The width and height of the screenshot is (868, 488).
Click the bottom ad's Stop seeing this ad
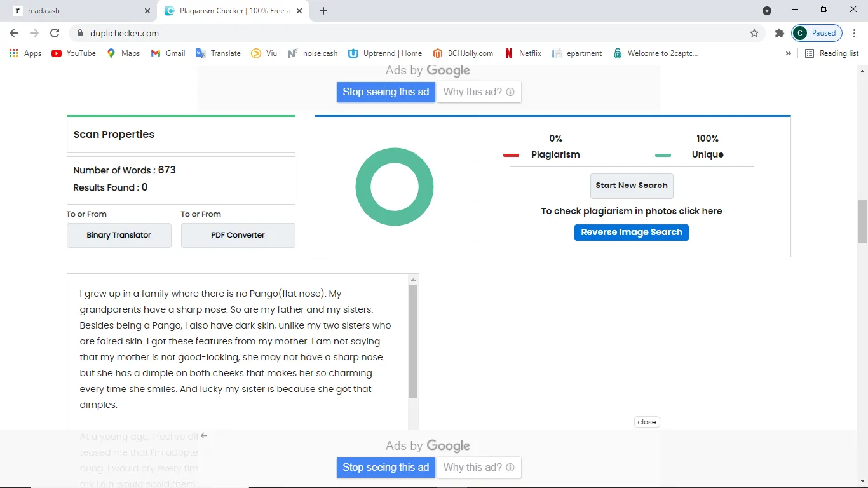pyautogui.click(x=386, y=467)
